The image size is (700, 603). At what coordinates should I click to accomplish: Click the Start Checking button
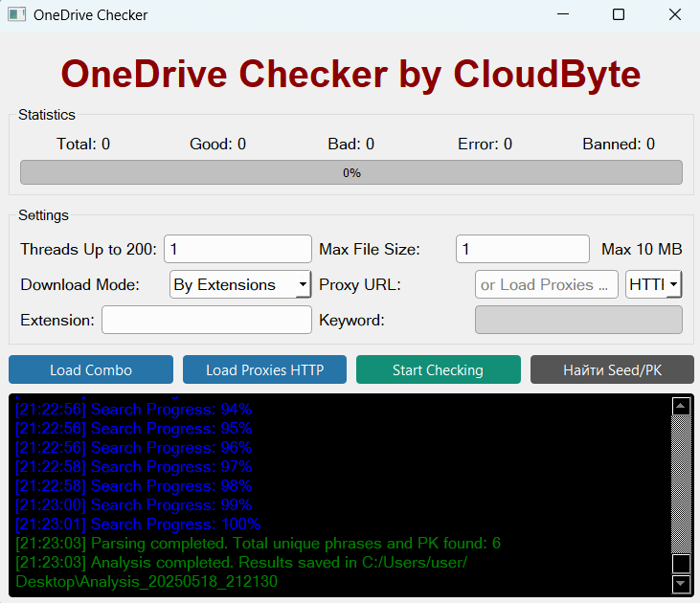439,369
